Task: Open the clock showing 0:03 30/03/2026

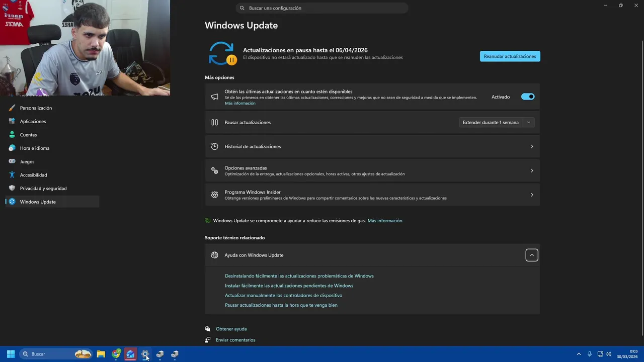Action: point(627,354)
